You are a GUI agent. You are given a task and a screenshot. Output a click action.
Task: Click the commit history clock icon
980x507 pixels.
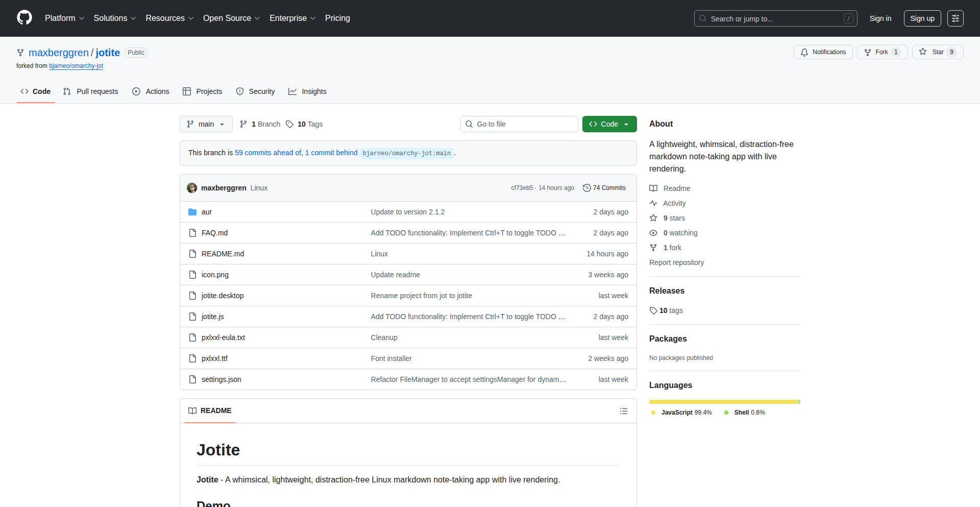point(586,188)
